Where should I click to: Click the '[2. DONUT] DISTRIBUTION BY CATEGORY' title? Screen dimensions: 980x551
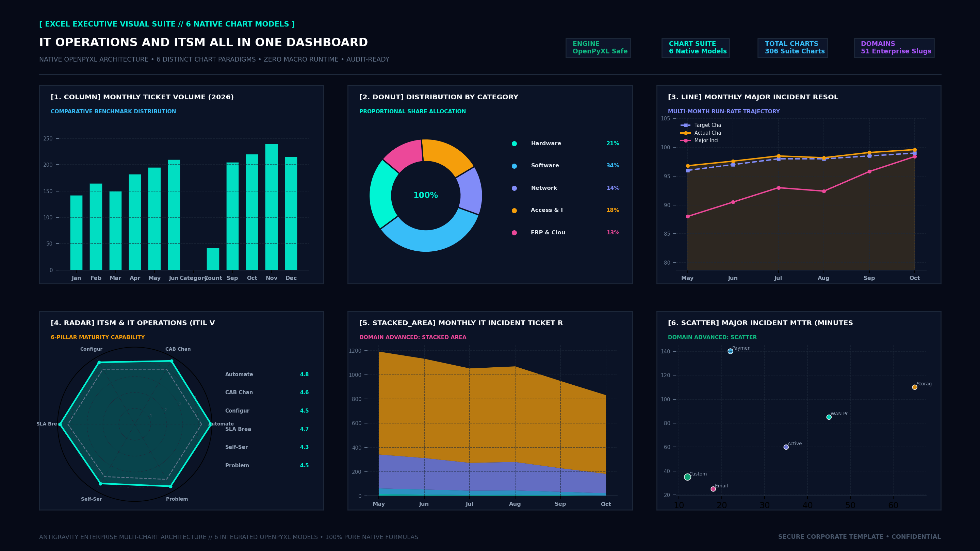tap(439, 97)
